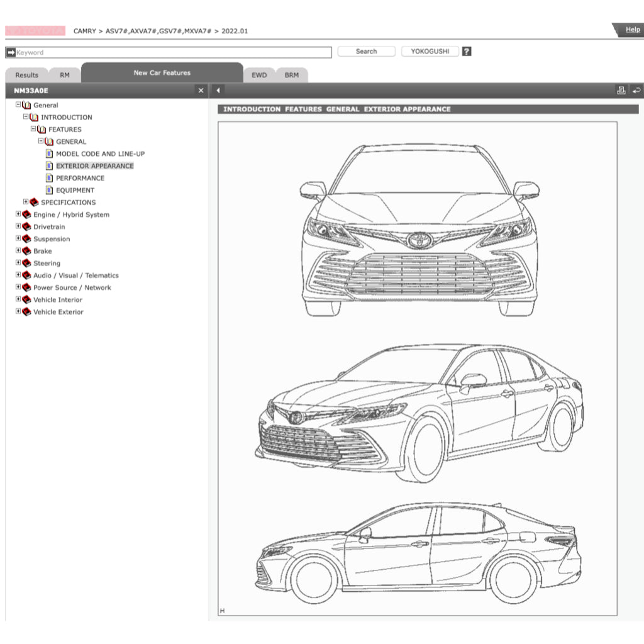
Task: Switch to the EWD tab
Action: [259, 75]
